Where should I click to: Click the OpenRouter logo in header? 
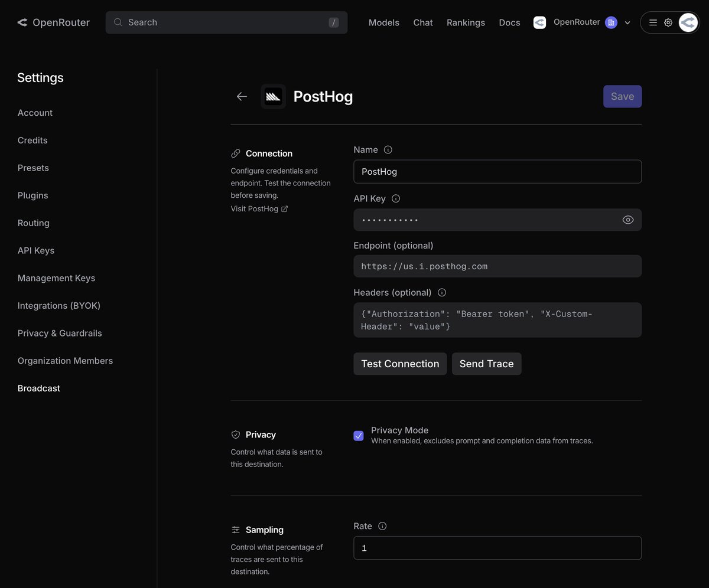click(53, 22)
